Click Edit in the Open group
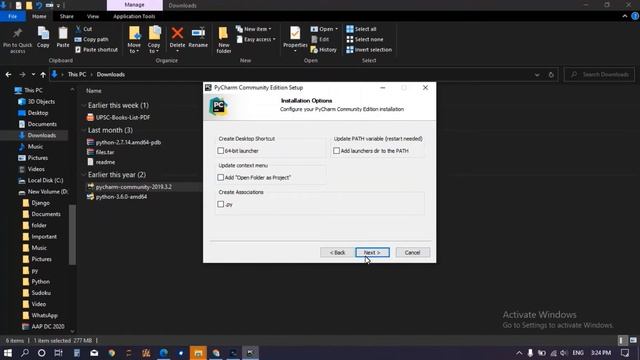 (x=320, y=39)
